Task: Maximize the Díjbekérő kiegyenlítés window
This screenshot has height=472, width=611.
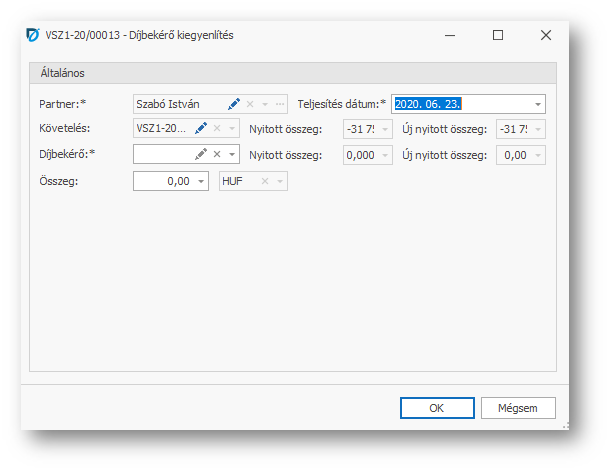Action: pos(498,35)
